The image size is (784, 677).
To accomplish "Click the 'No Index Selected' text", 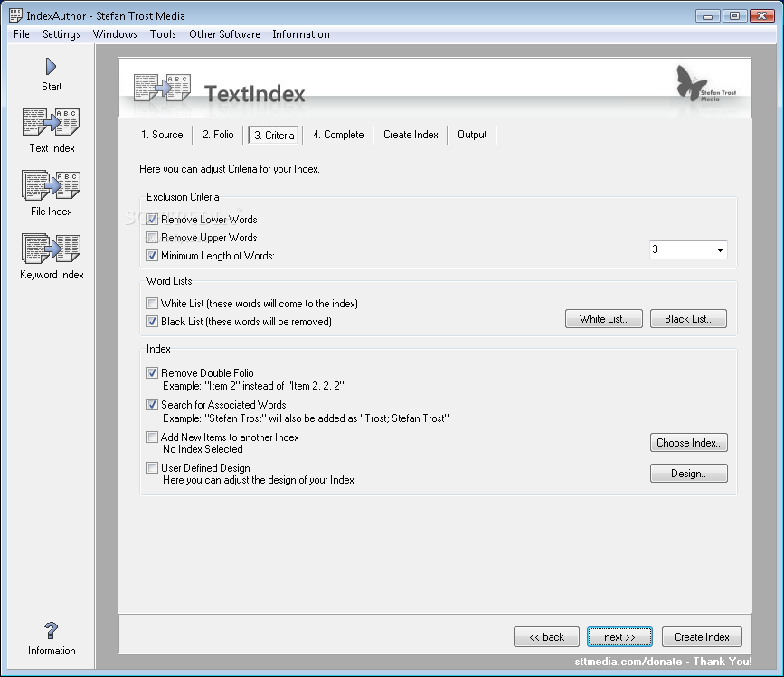I will tap(203, 449).
